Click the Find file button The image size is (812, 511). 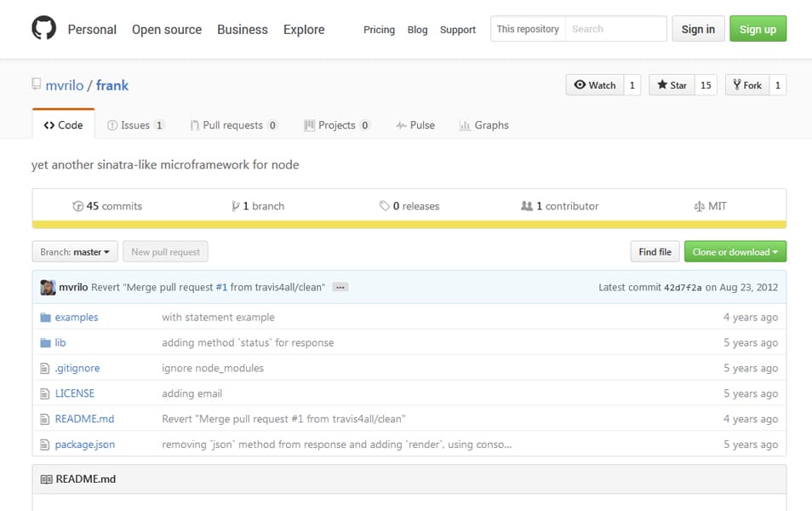tap(655, 252)
